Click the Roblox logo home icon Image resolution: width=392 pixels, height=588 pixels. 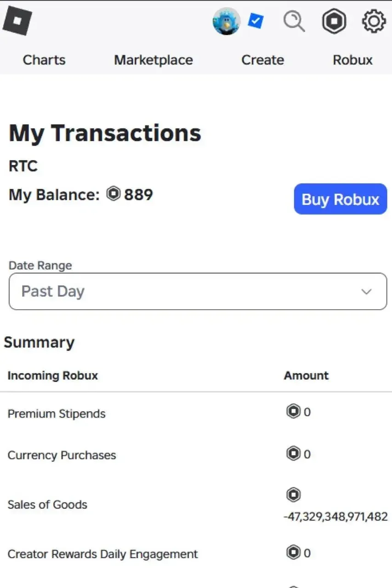(17, 21)
